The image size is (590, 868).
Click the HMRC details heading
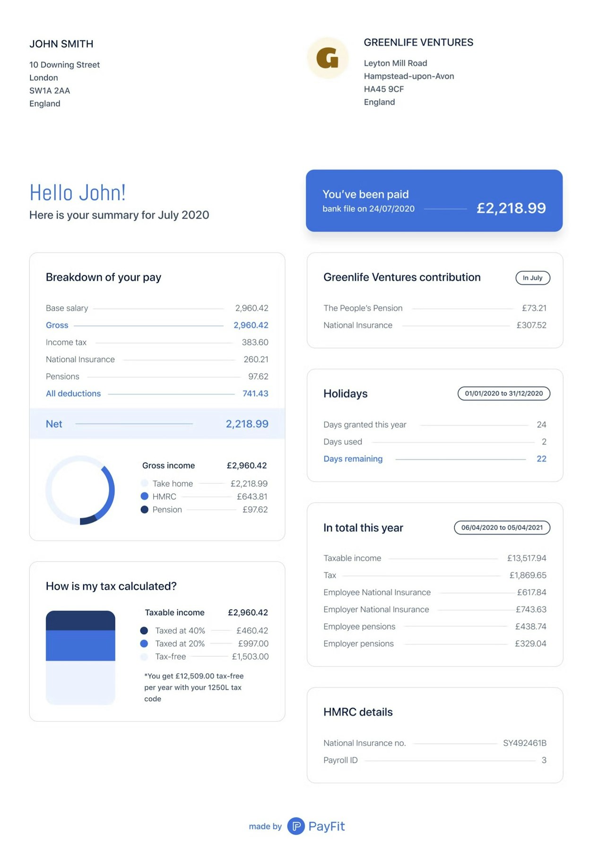tap(358, 712)
